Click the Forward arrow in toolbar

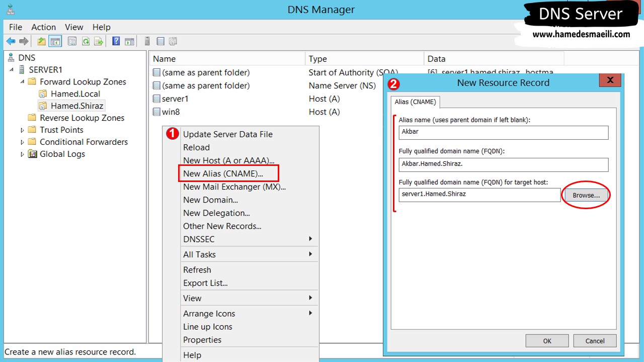click(x=24, y=41)
